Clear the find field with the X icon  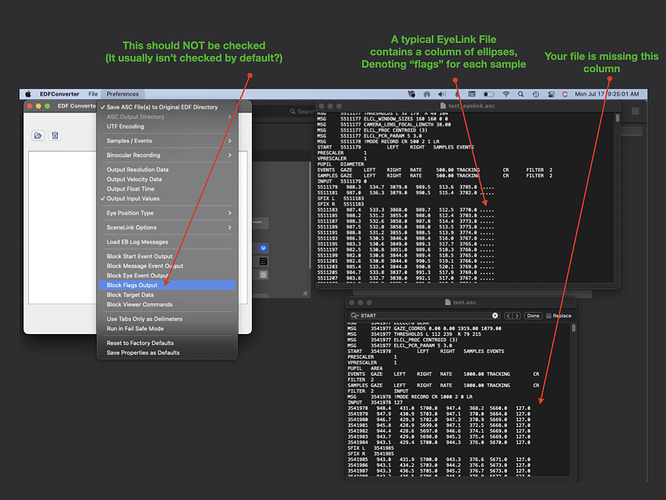(x=495, y=316)
